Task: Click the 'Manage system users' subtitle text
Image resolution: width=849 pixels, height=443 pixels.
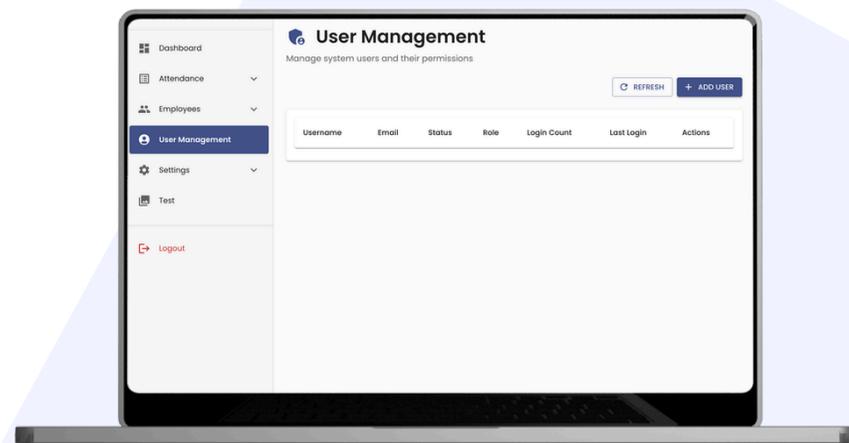Action: [x=379, y=58]
